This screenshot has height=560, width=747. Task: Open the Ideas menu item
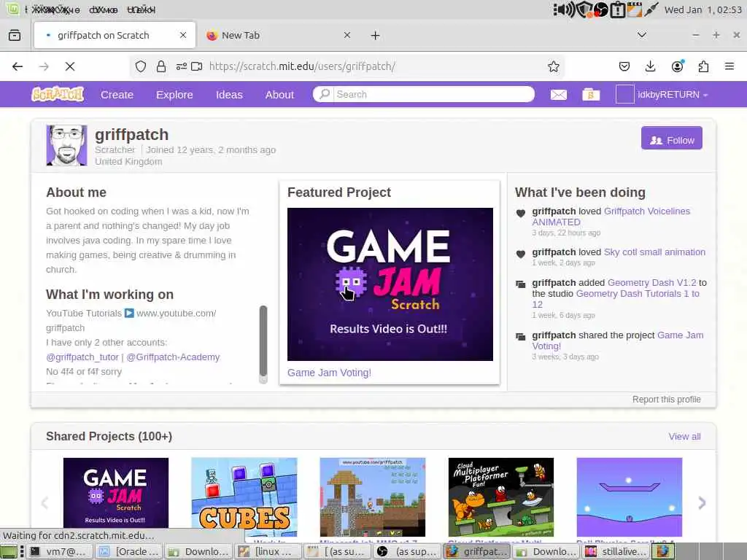[x=229, y=95]
